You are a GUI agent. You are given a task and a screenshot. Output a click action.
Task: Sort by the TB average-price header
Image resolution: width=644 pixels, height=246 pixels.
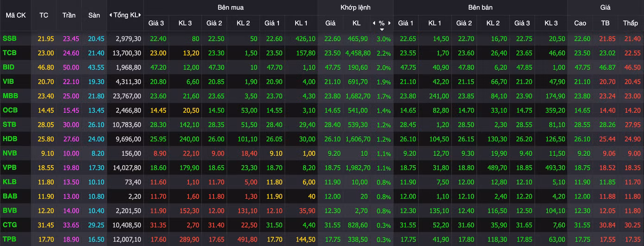(605, 23)
